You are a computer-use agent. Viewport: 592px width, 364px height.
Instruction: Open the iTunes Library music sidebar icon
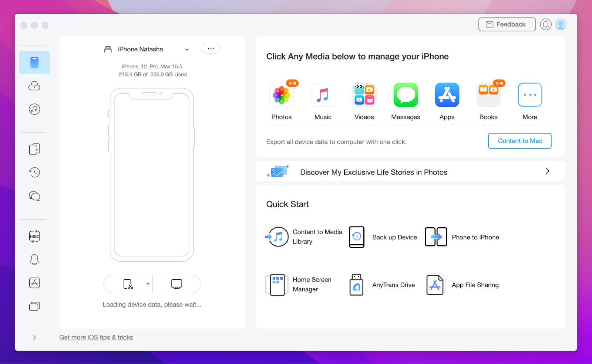click(x=34, y=109)
